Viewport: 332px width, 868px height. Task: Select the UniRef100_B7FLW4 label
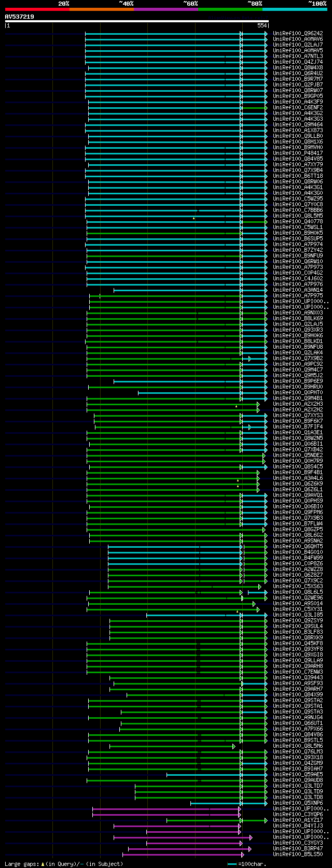click(298, 524)
